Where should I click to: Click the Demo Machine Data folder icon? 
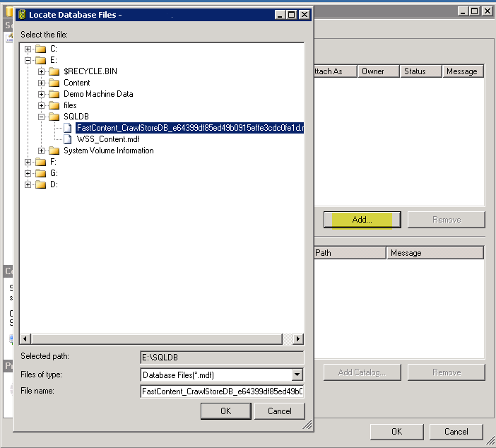[x=54, y=94]
